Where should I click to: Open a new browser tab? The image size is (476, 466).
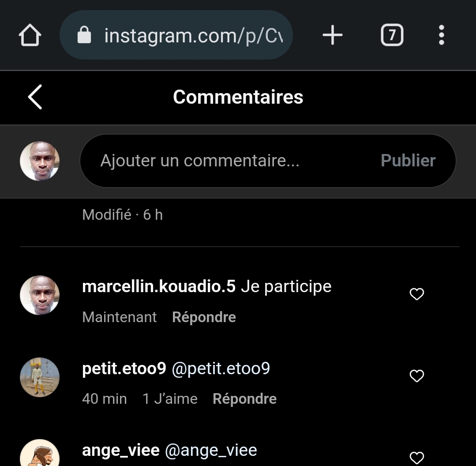pyautogui.click(x=333, y=35)
